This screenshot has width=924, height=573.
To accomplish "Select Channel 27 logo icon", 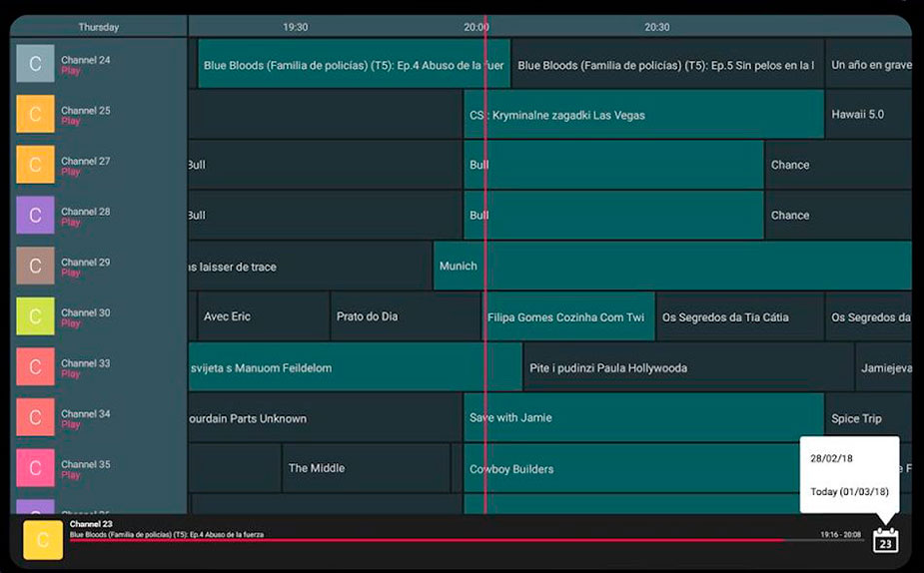I will 35,165.
